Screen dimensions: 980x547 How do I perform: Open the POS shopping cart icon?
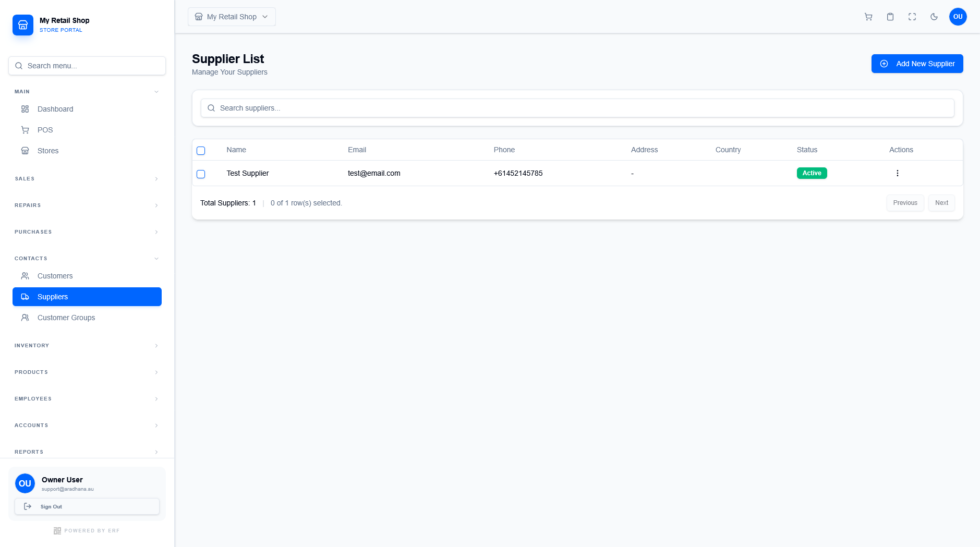tap(867, 17)
